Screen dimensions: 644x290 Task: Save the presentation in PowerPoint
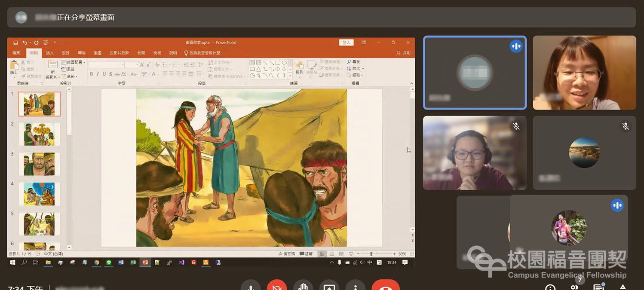point(15,43)
